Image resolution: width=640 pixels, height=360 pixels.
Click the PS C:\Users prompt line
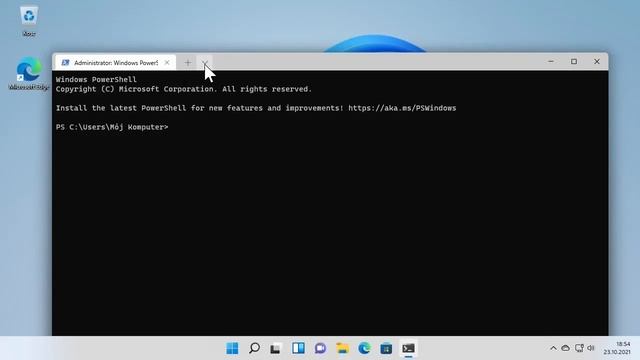(112, 127)
